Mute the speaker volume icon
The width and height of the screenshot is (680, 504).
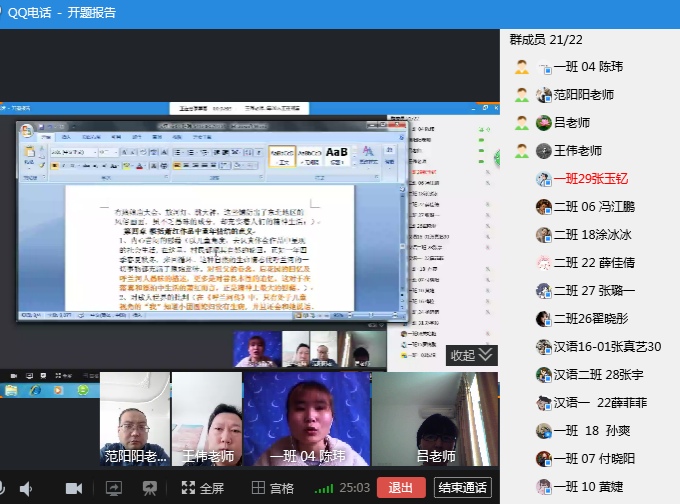point(26,488)
